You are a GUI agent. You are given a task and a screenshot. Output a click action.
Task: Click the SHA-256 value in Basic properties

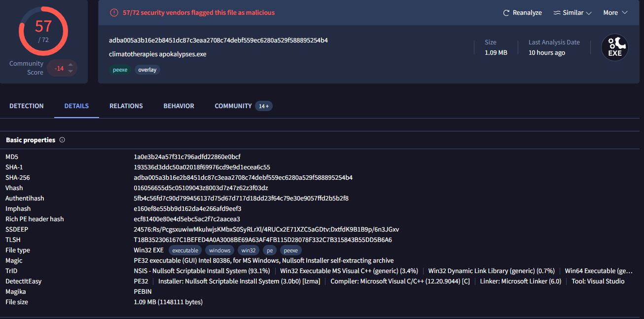click(243, 178)
